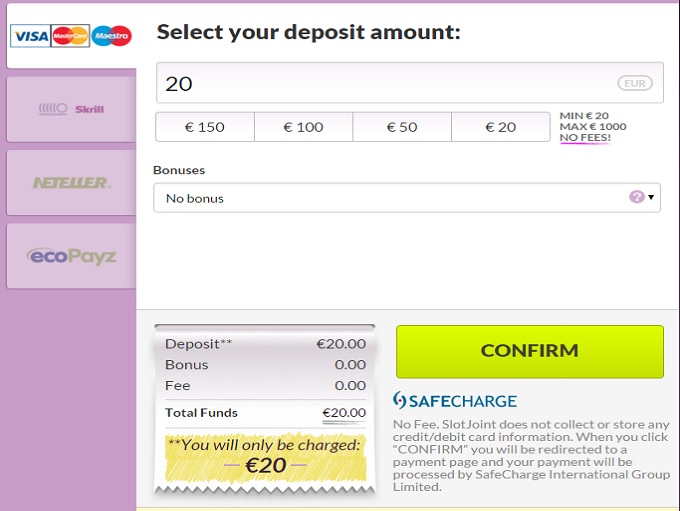
Task: Select the € 50 deposit amount
Action: click(x=402, y=127)
